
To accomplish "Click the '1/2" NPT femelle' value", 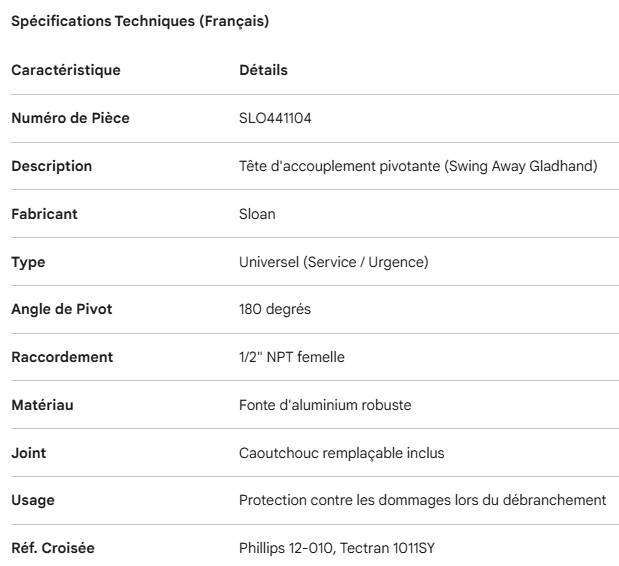I will [x=292, y=357].
